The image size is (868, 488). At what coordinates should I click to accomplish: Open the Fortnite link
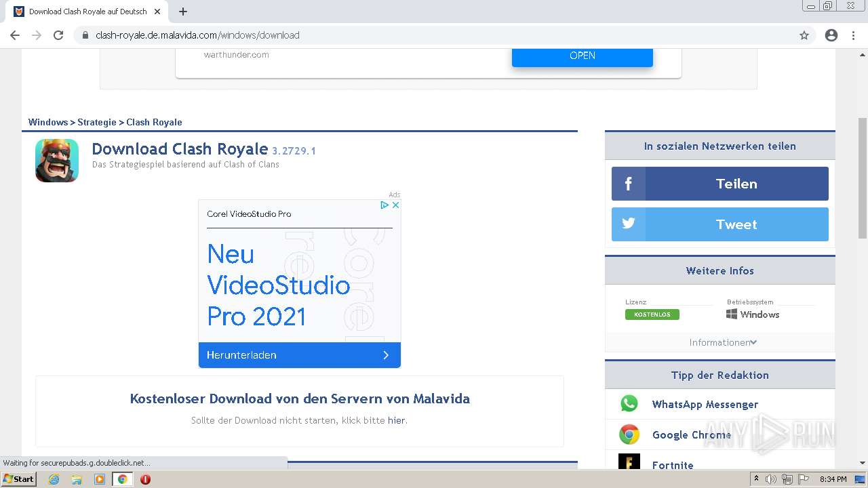[673, 465]
